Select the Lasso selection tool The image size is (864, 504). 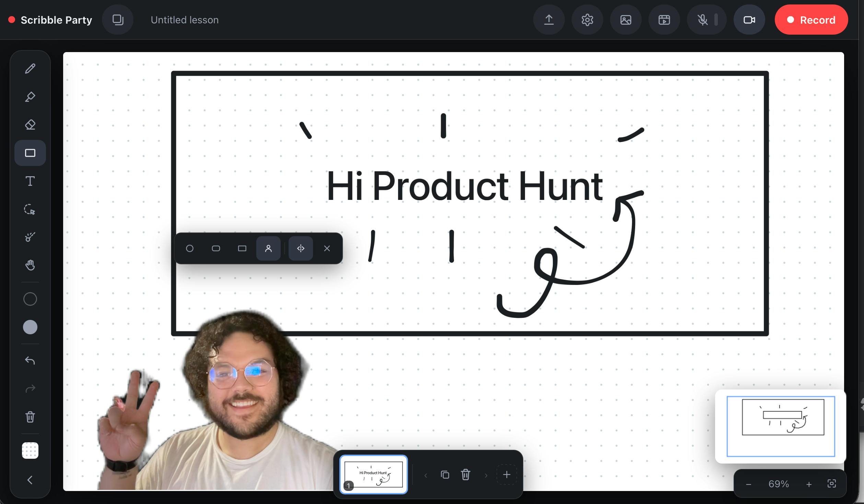[x=30, y=209]
